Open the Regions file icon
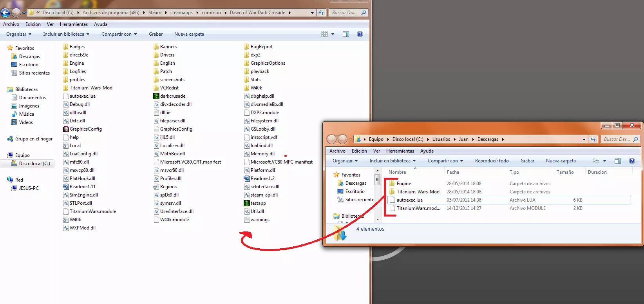The image size is (644, 304). pyautogui.click(x=156, y=187)
